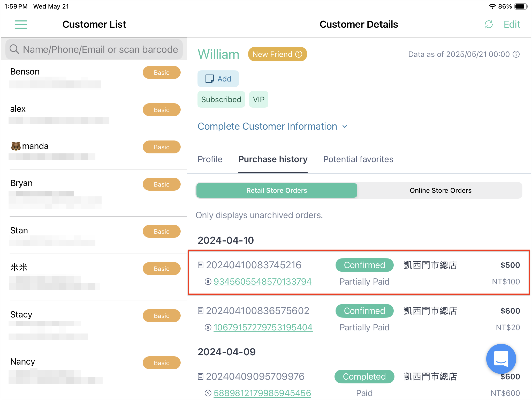Open the blue chat support bubble
532x400 pixels.
[501, 359]
